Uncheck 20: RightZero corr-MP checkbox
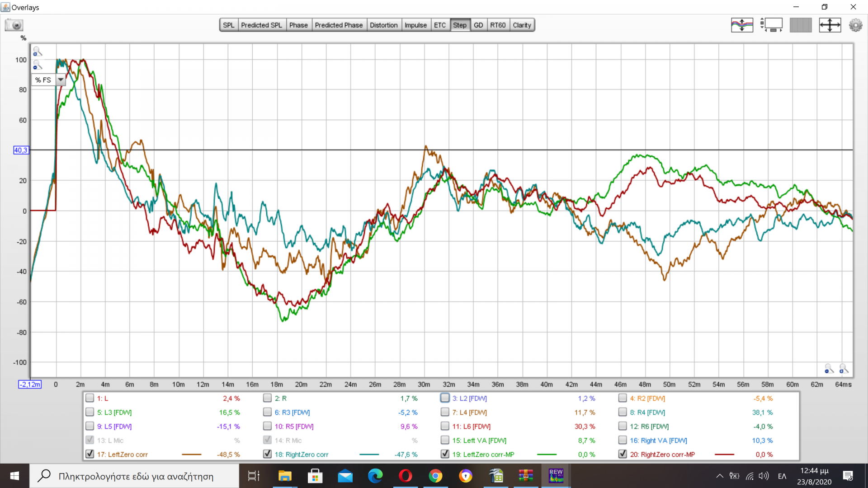 click(623, 454)
